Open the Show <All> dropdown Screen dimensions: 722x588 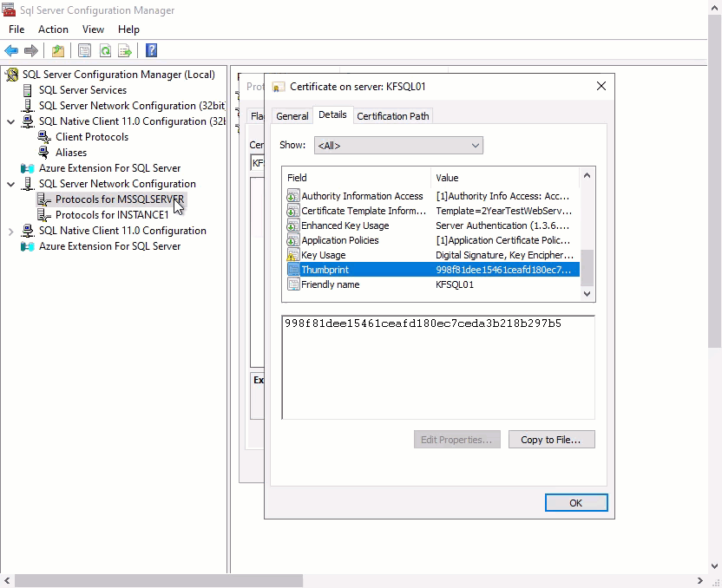click(x=399, y=146)
